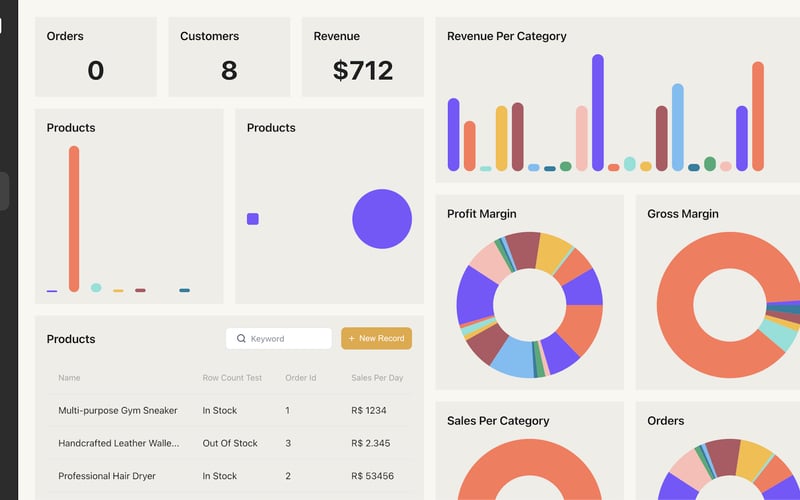Select the Handcrafted Leather Wallet row name

click(x=119, y=443)
